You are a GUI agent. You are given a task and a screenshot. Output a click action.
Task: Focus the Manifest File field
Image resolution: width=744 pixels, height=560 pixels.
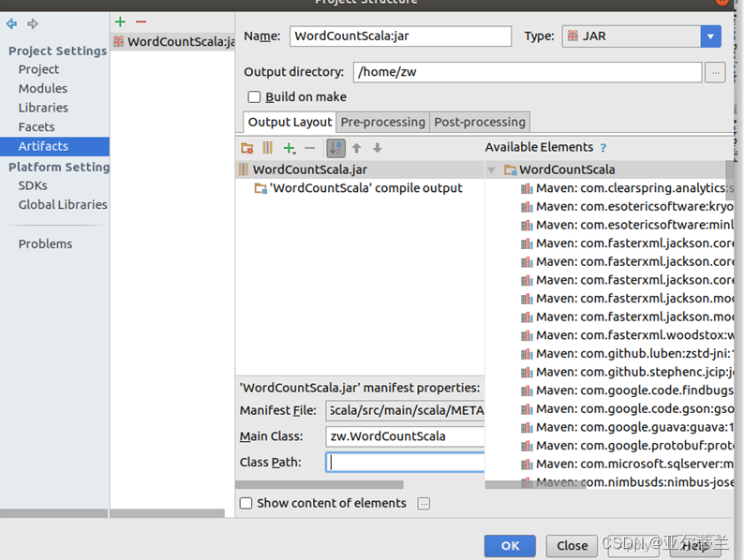[405, 410]
